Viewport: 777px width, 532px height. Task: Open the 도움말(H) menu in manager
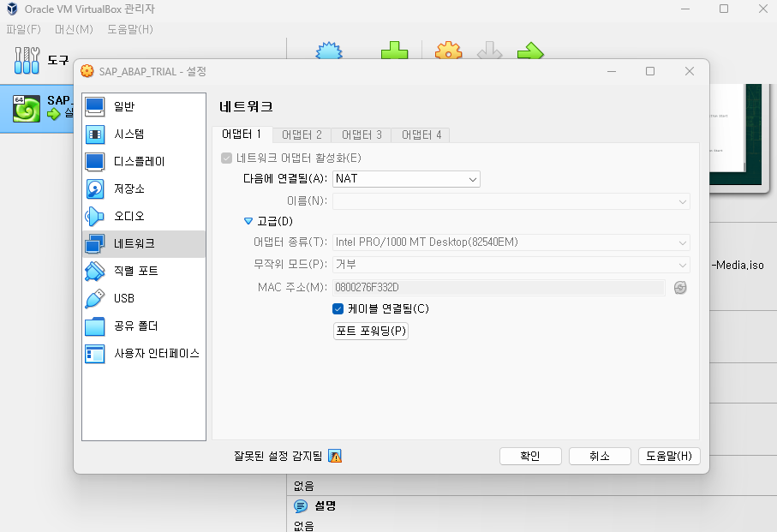click(130, 29)
